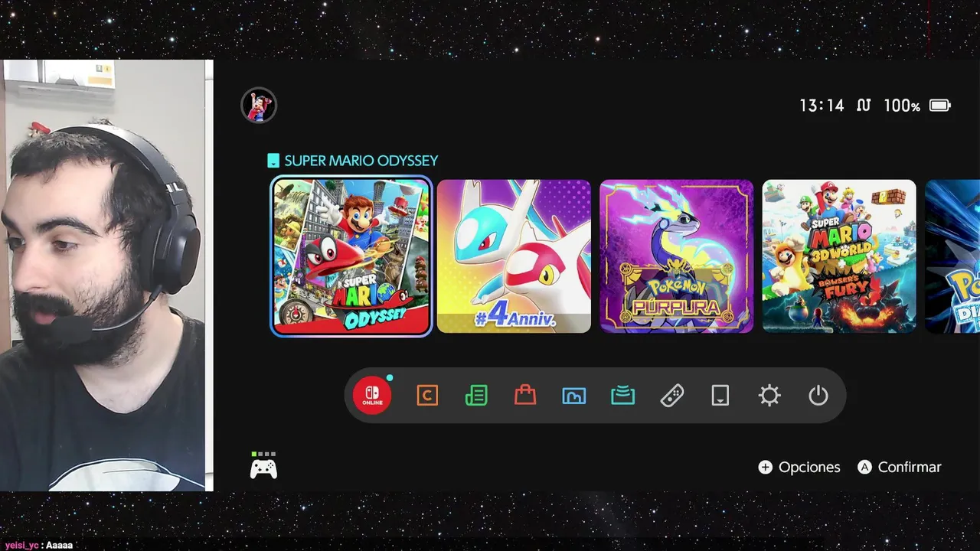Open the green News icon
Viewport: 980px width, 551px height.
pyautogui.click(x=476, y=396)
